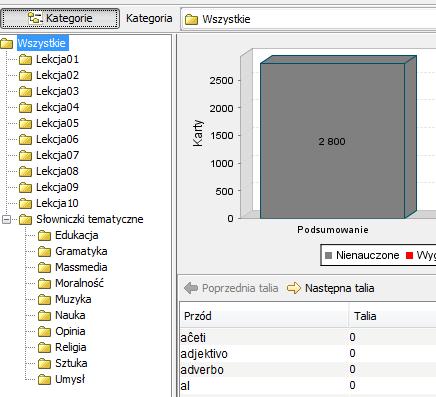The image size is (436, 397).
Task: Select the Moralność subcategory
Action: [x=79, y=283]
